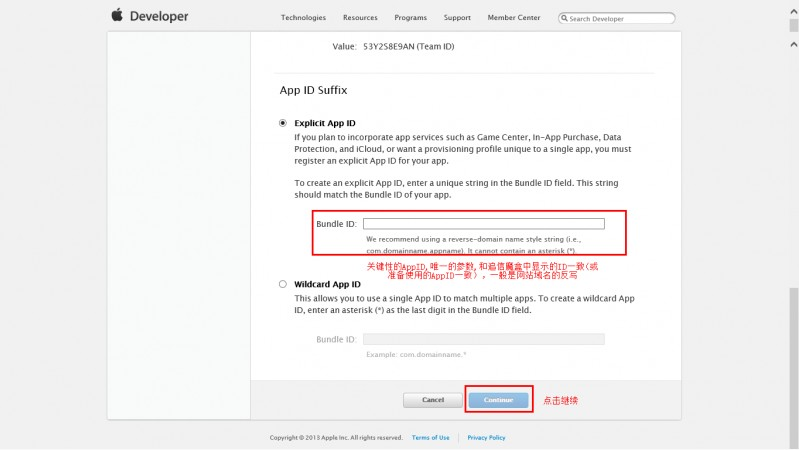Open the Support menu

click(457, 17)
